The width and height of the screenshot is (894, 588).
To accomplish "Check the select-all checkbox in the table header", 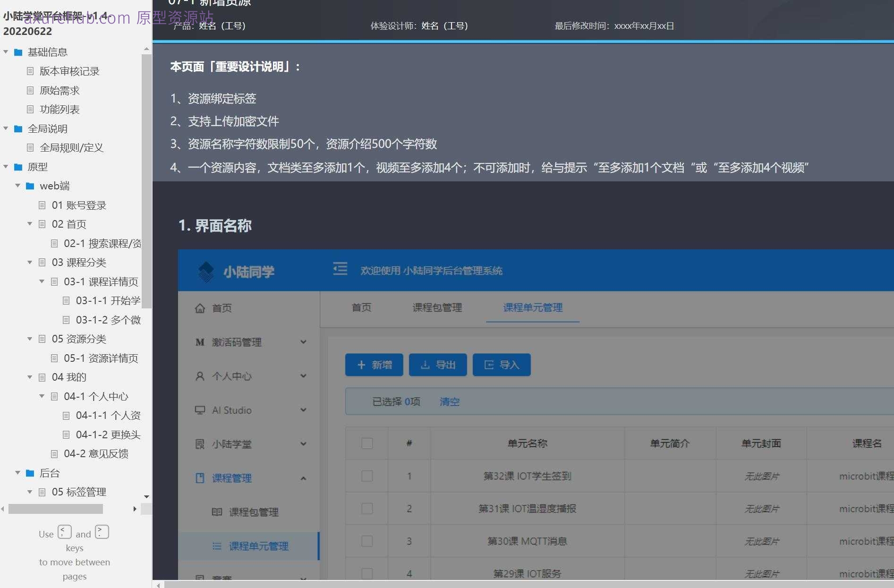I will (367, 443).
